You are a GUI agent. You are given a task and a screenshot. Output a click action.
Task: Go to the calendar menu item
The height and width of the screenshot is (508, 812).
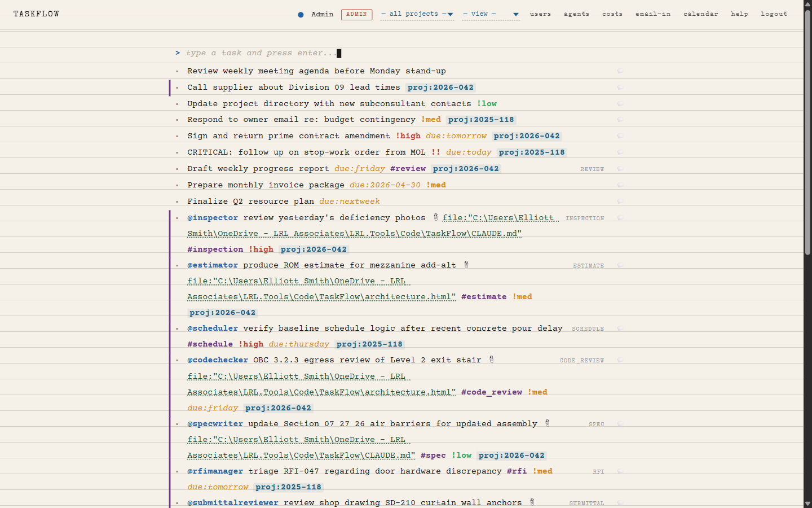[x=701, y=14]
